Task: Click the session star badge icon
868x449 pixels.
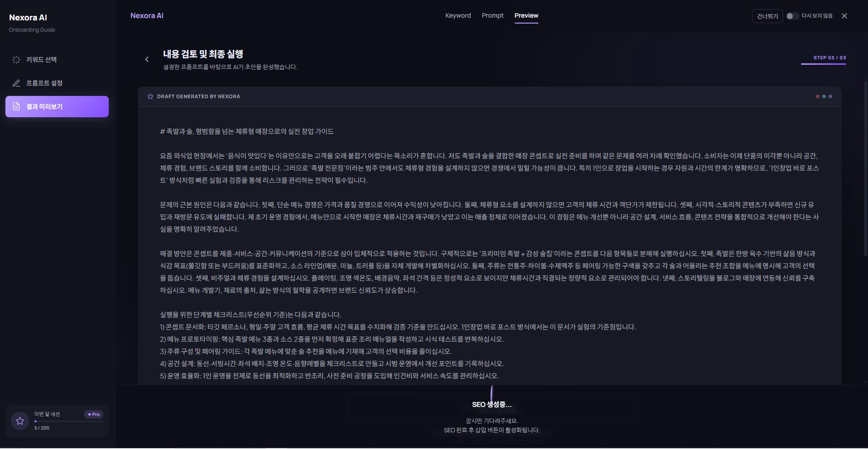Action: [x=20, y=421]
